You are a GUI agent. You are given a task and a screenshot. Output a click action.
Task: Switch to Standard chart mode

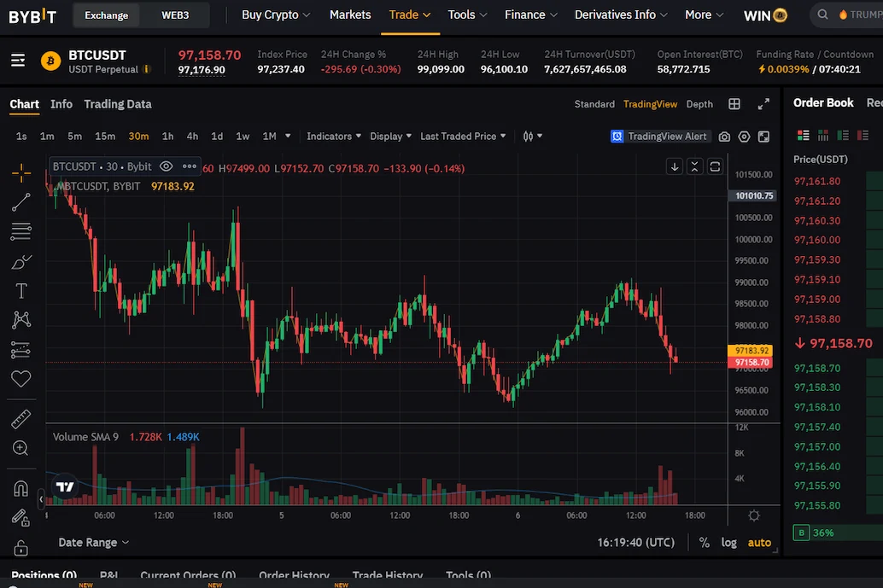coord(594,104)
